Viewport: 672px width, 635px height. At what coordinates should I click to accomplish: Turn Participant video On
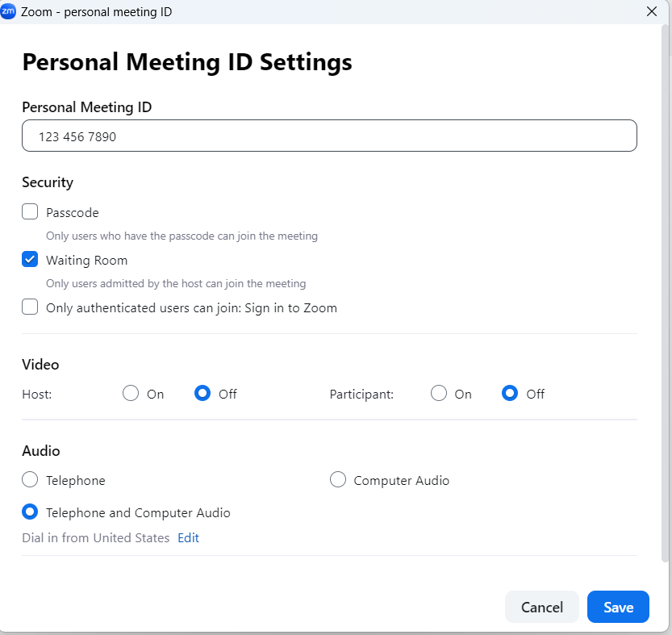tap(438, 393)
